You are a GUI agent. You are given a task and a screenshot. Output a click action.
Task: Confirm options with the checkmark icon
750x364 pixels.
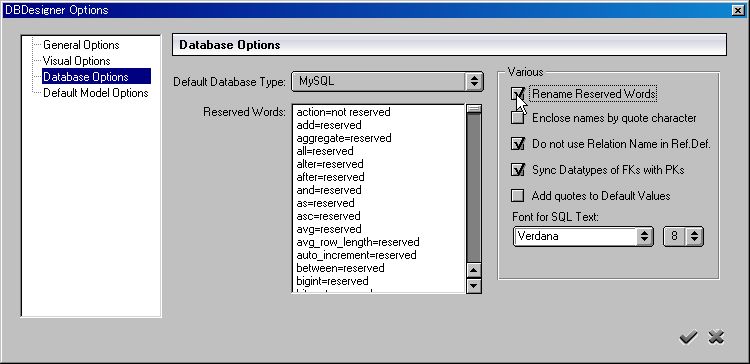688,338
